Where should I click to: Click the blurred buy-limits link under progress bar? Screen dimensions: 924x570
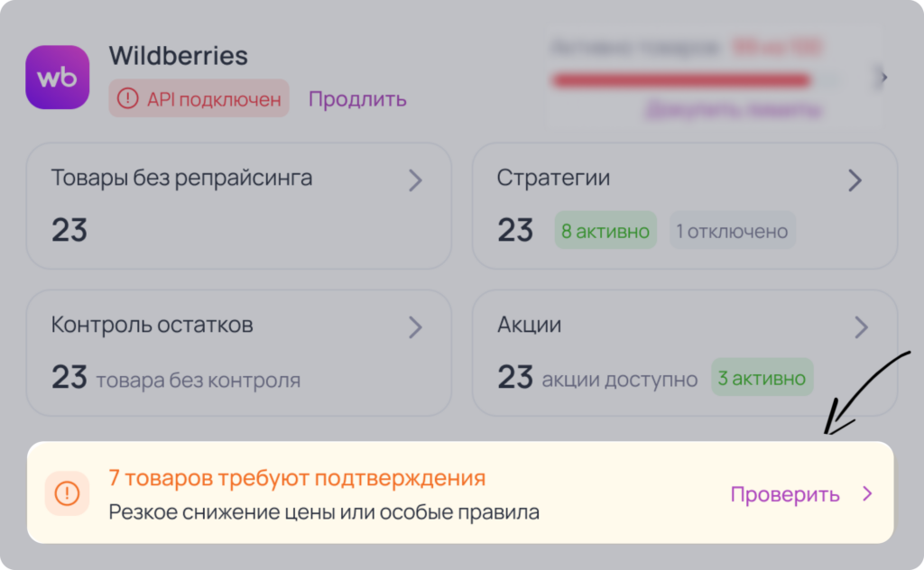pos(733,109)
